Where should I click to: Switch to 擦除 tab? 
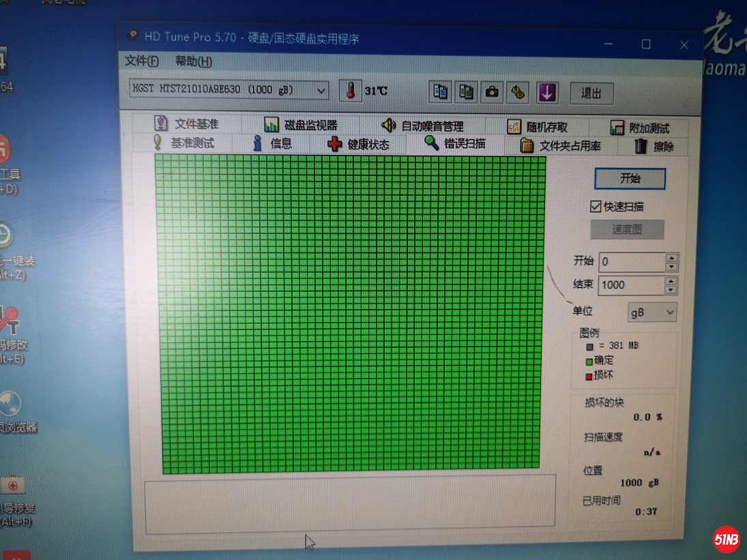coord(654,146)
